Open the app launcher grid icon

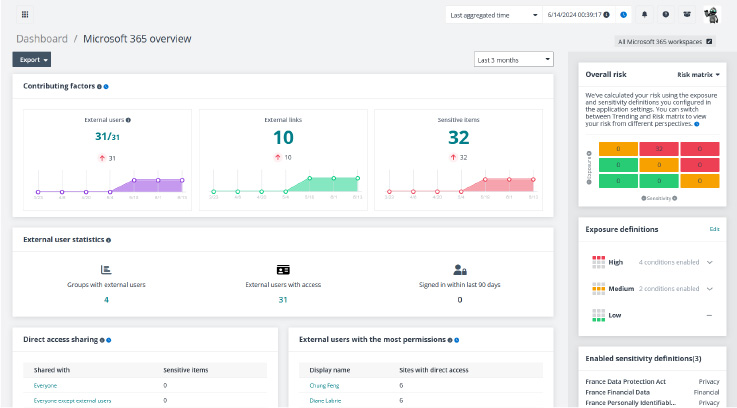pos(25,15)
